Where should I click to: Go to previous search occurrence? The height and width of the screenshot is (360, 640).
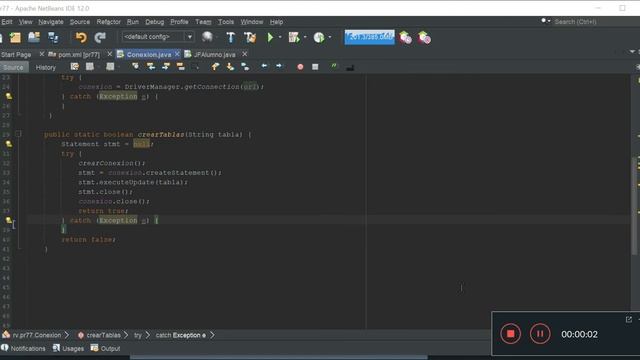point(151,66)
